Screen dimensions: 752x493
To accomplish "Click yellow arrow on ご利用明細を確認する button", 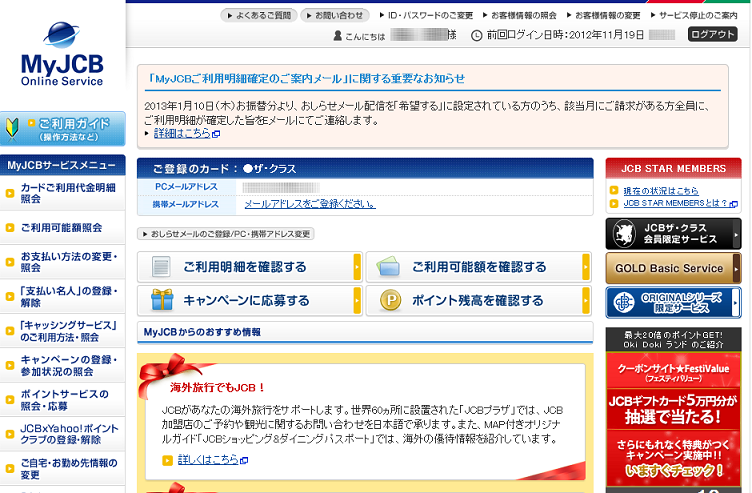I will (357, 267).
